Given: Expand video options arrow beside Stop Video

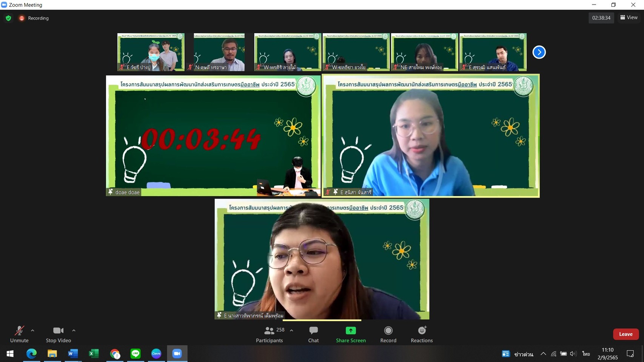Looking at the screenshot, I should 74,330.
